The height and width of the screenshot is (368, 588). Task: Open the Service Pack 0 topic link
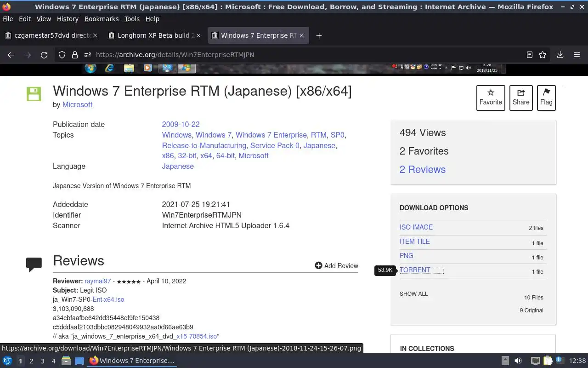tap(275, 146)
